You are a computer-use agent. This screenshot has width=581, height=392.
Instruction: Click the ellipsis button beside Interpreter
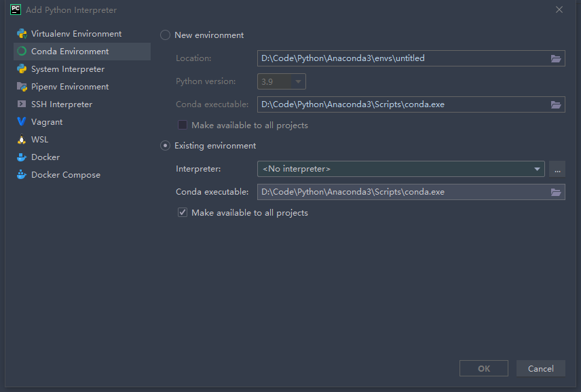[557, 169]
